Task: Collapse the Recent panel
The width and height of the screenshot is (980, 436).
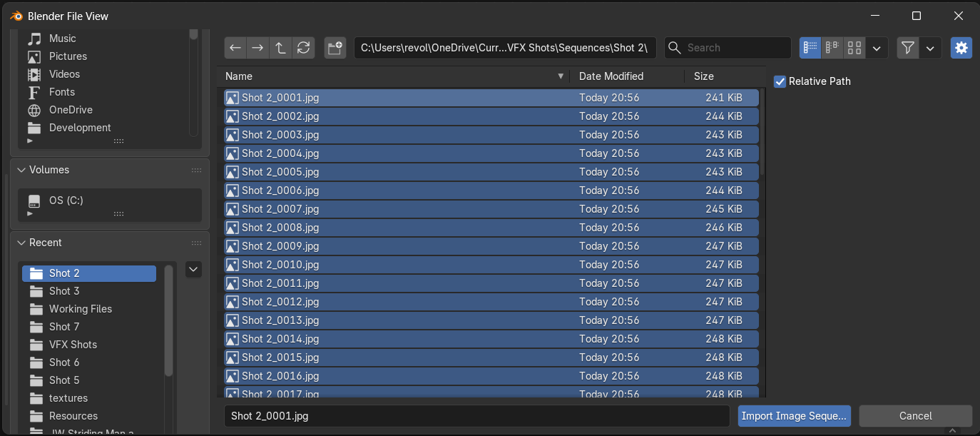Action: [21, 243]
